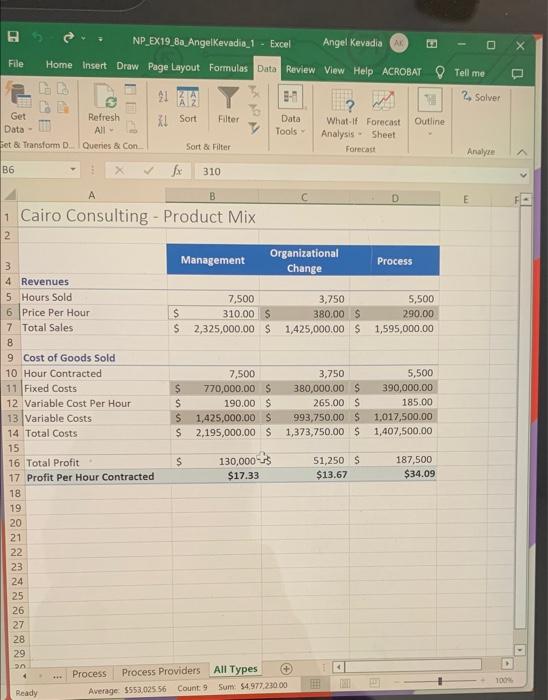This screenshot has height=700, width=548.
Task: Select row 17 header
Action: [x=14, y=478]
